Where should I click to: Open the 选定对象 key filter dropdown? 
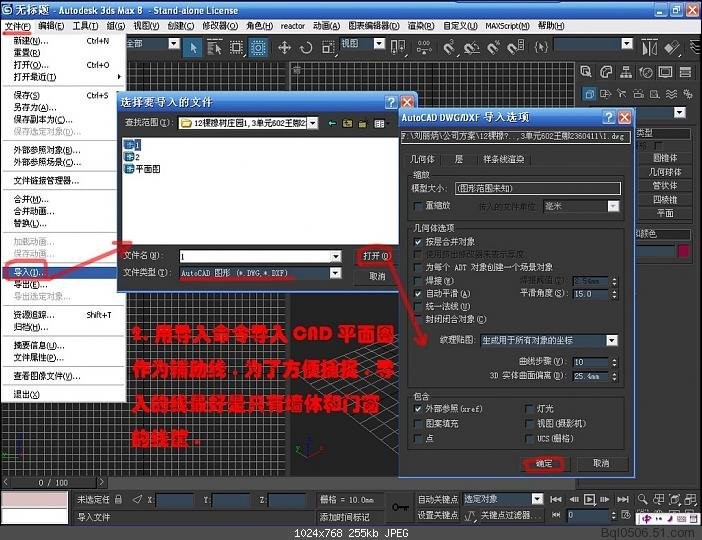click(x=537, y=499)
